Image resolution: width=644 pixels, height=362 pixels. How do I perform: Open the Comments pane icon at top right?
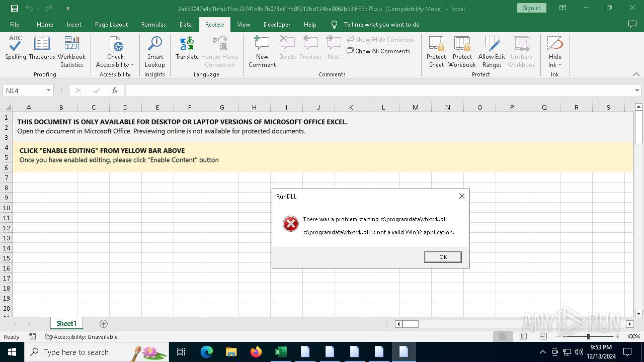(x=632, y=24)
